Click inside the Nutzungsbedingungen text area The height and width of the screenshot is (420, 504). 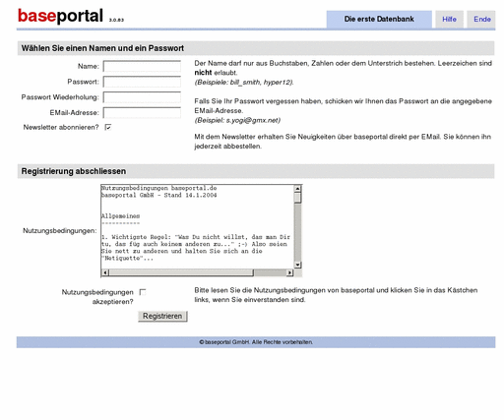pyautogui.click(x=198, y=226)
